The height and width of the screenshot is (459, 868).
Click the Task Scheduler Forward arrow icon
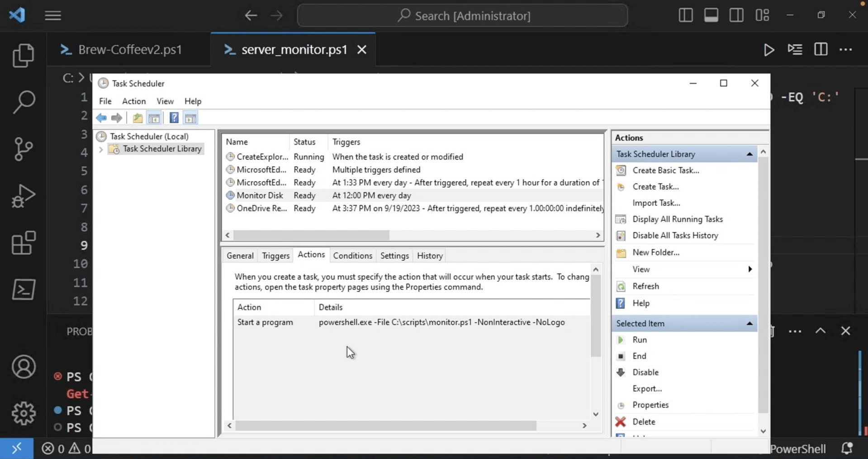click(117, 118)
